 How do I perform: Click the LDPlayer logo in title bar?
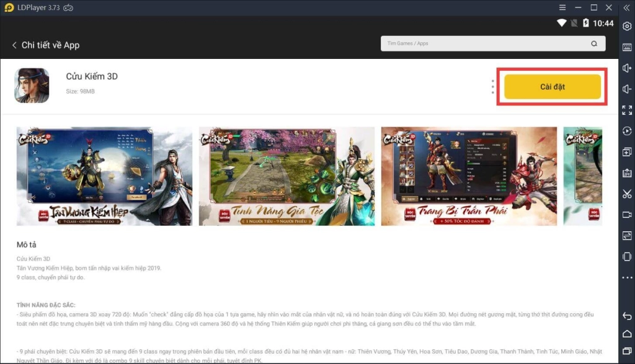9,7
